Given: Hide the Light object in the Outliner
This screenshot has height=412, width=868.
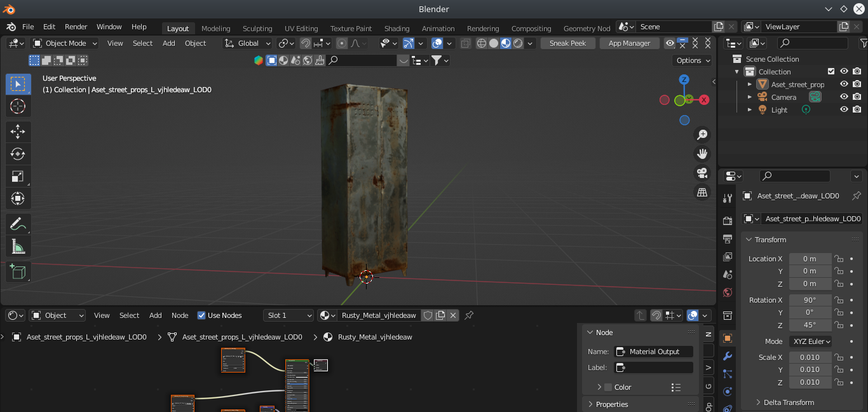Looking at the screenshot, I should click(x=844, y=109).
